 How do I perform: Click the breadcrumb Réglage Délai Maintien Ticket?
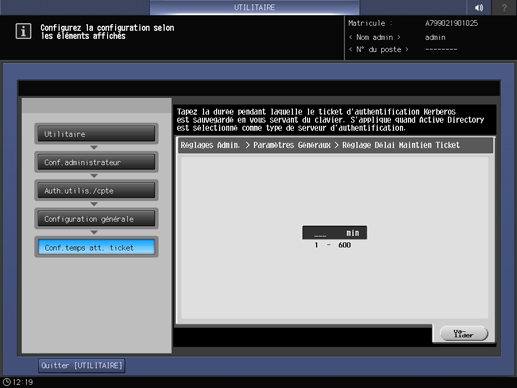pos(401,145)
